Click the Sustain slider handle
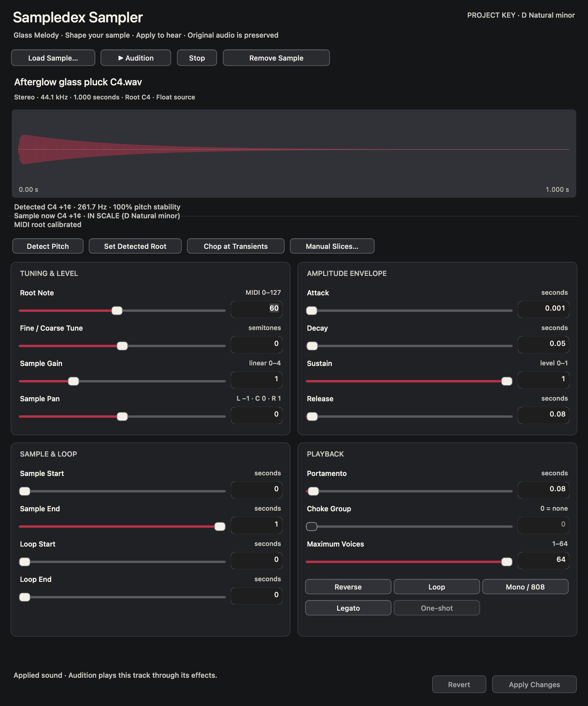 coord(507,381)
